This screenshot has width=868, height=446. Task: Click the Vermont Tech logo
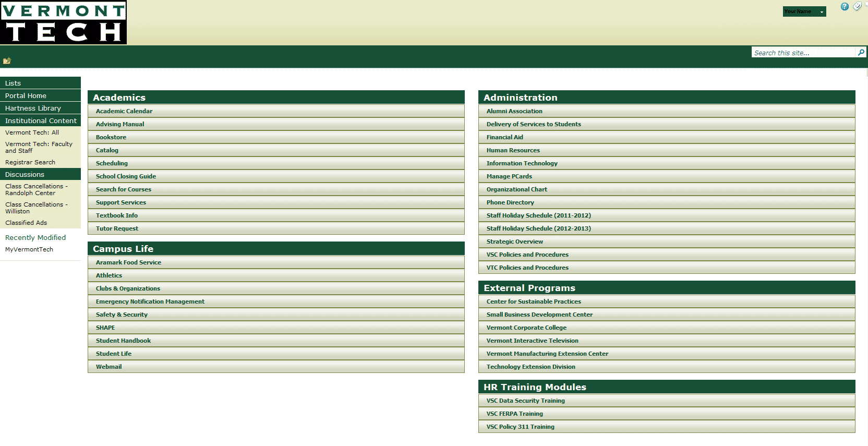click(63, 22)
